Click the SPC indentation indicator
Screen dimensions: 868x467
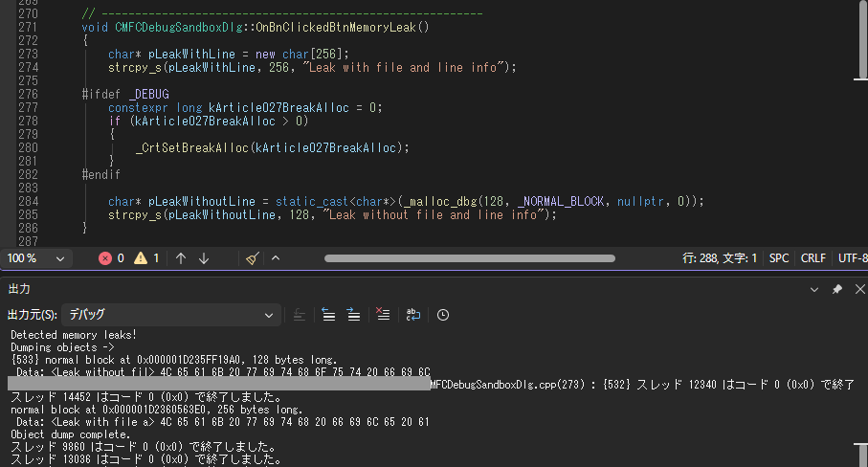(779, 258)
